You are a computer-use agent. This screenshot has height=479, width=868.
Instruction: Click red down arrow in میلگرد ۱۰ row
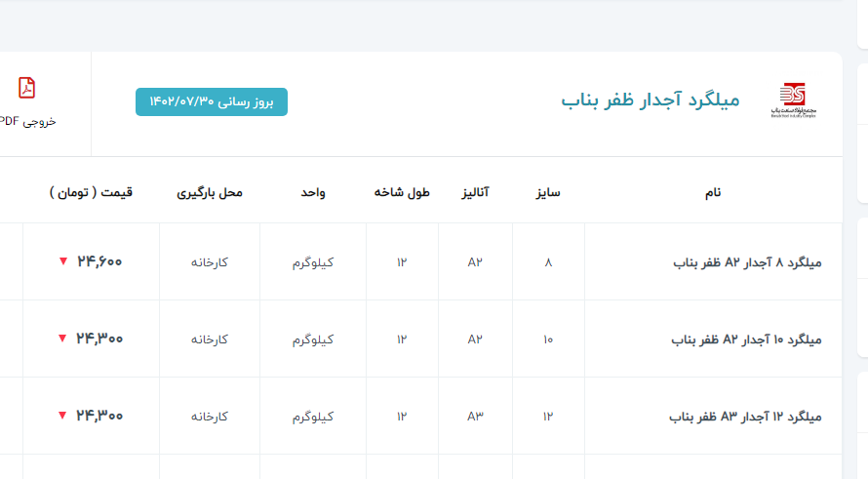point(62,339)
